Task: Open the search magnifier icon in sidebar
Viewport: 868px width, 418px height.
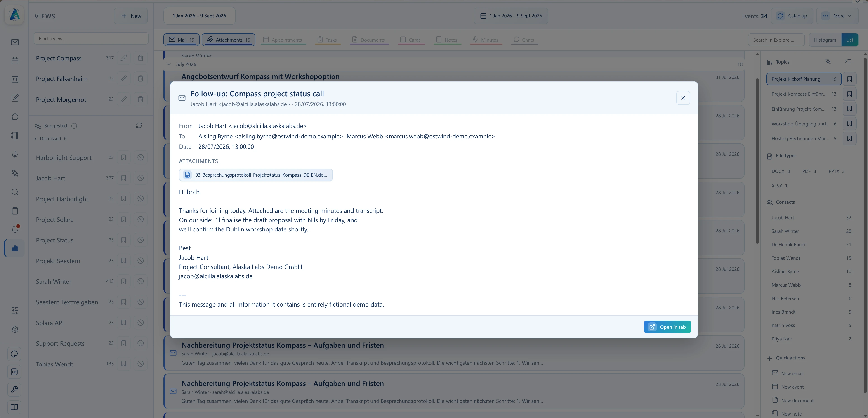Action: [x=15, y=192]
